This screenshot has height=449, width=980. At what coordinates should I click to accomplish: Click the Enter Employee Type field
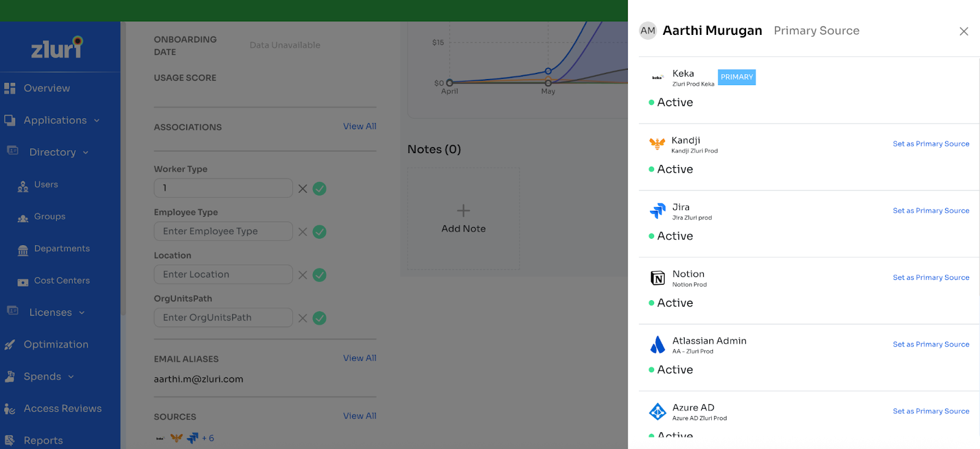[223, 231]
